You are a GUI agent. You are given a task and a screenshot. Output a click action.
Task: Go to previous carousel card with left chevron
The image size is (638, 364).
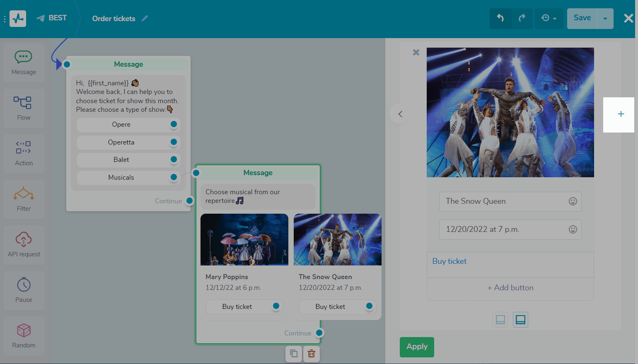click(x=400, y=114)
